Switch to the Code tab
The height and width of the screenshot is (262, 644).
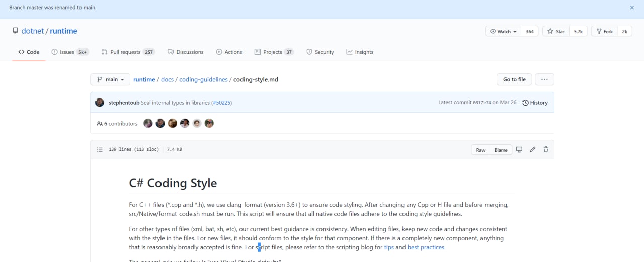[29, 52]
